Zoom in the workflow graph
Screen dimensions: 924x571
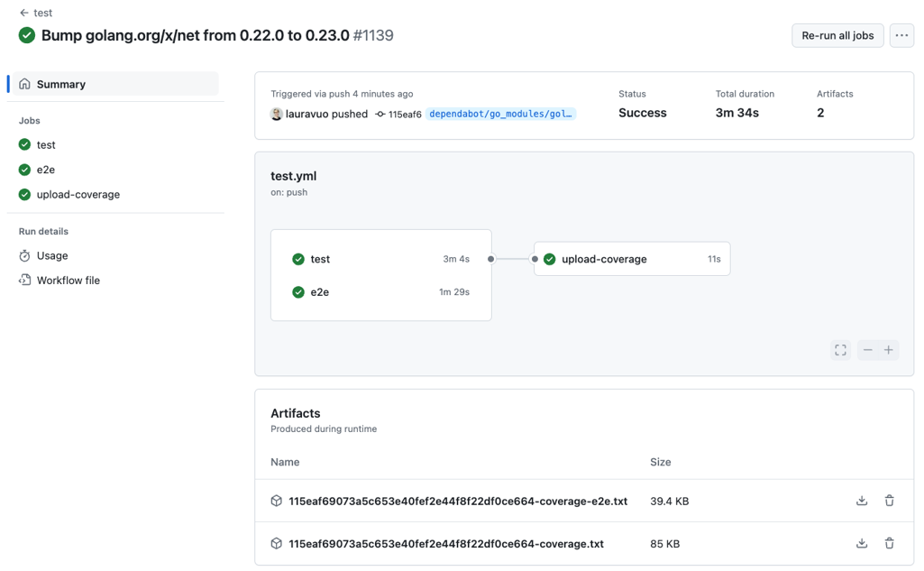coord(889,350)
